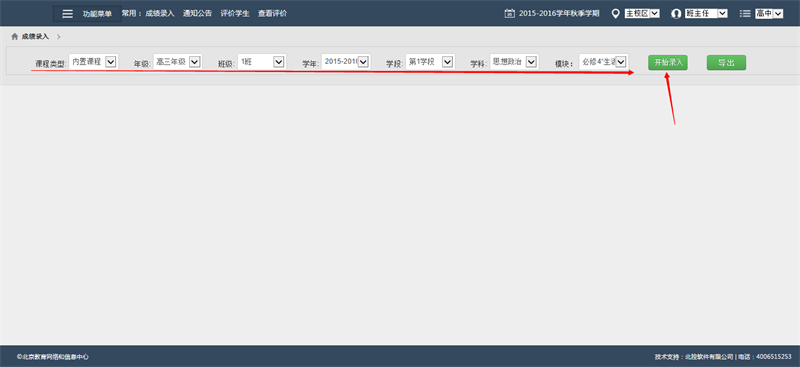This screenshot has width=800, height=367.
Task: Click the green 开始录入 button
Action: pos(668,63)
